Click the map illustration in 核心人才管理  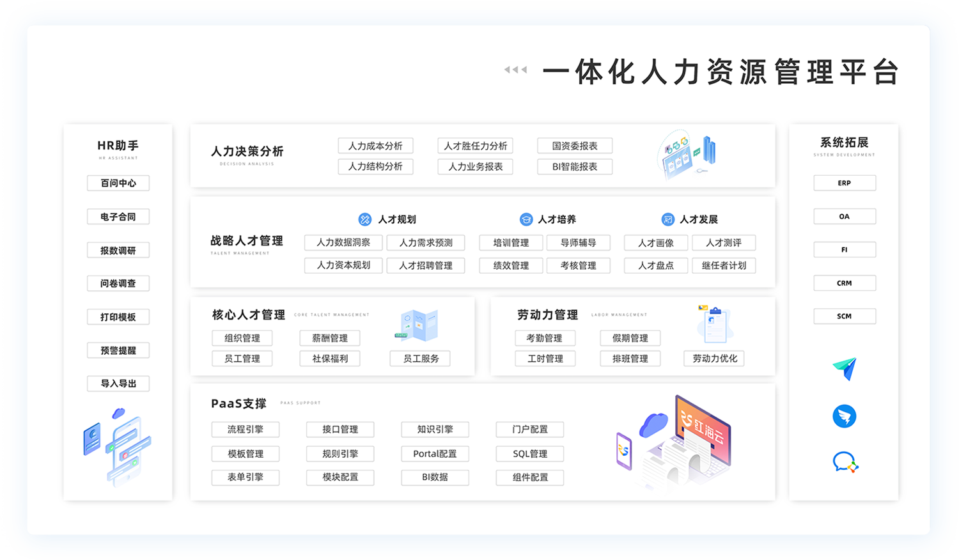coord(417,325)
